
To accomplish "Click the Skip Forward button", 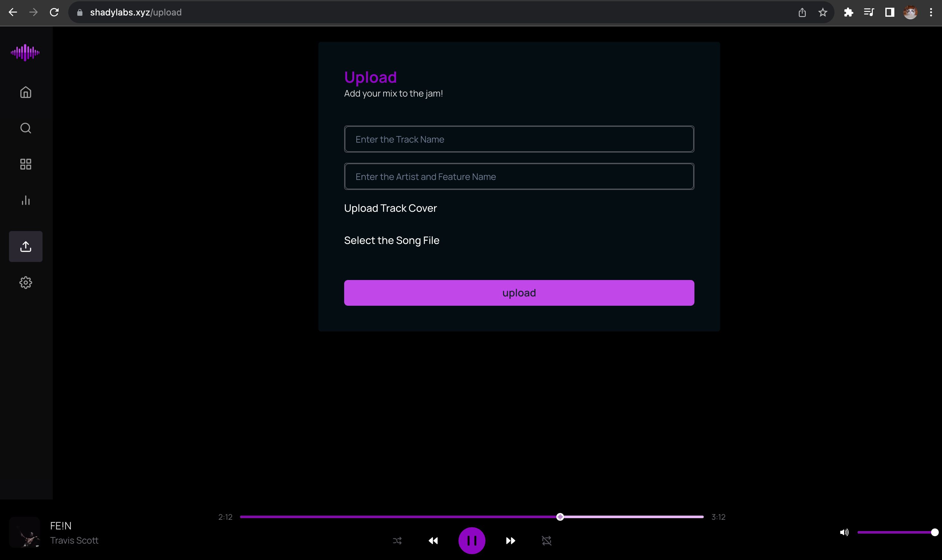I will point(510,541).
